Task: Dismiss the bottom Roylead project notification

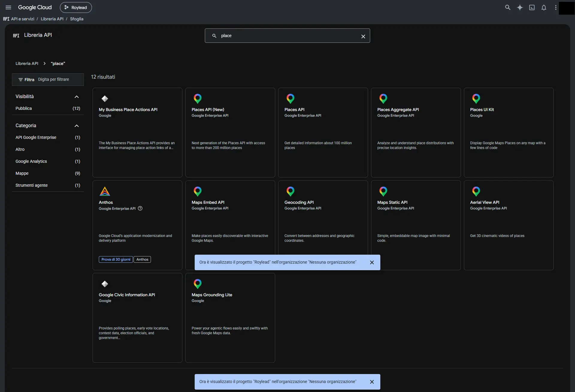Action: point(372,382)
